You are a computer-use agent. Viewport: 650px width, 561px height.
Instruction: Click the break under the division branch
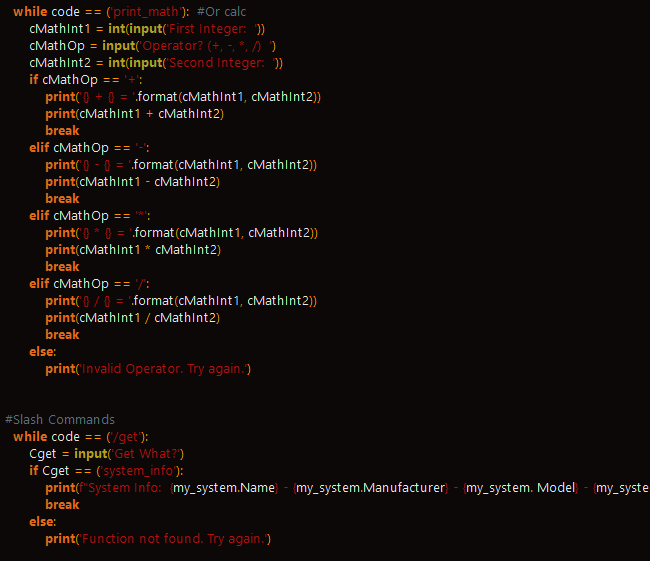[x=62, y=335]
